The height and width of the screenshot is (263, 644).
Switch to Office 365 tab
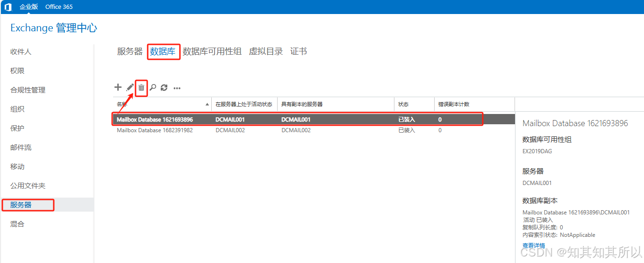pyautogui.click(x=59, y=7)
